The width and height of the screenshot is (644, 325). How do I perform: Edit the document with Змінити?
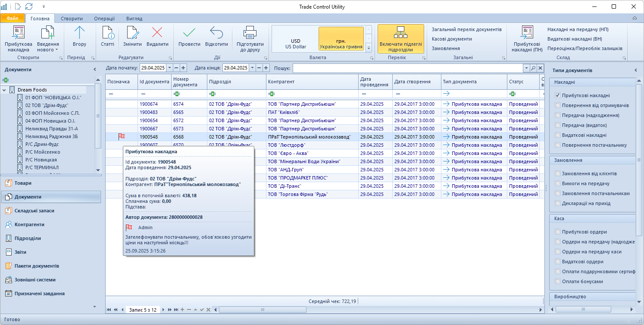[132, 37]
